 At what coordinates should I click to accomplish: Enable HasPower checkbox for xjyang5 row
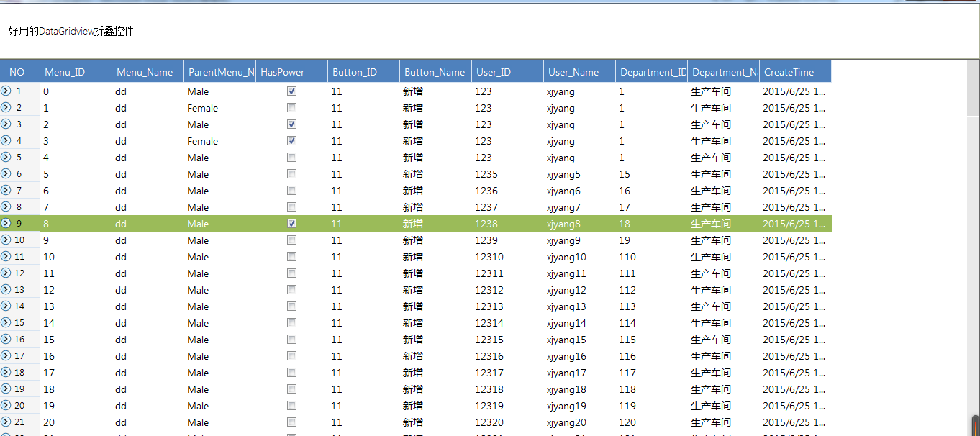pyautogui.click(x=291, y=174)
